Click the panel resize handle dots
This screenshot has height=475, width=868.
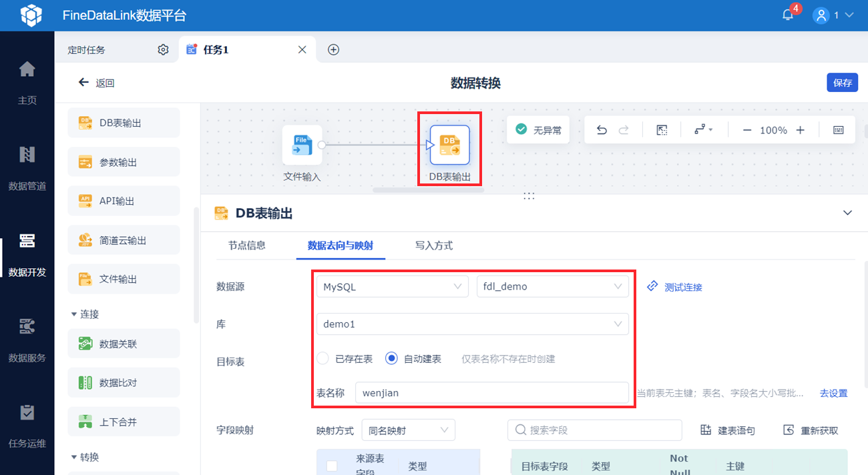[x=529, y=195]
